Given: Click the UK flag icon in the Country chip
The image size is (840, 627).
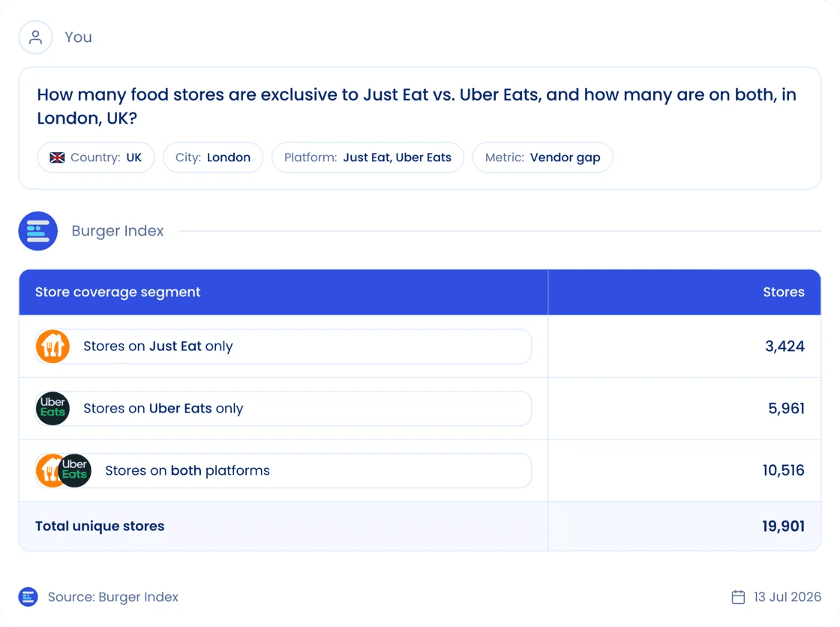Looking at the screenshot, I should click(57, 157).
